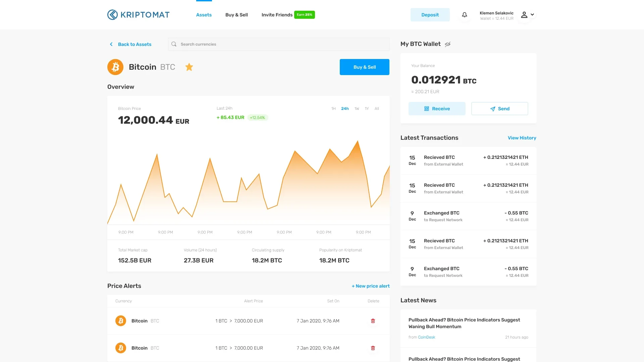This screenshot has height=362, width=644.
Task: Toggle Bitcoin favorite star
Action: click(189, 67)
